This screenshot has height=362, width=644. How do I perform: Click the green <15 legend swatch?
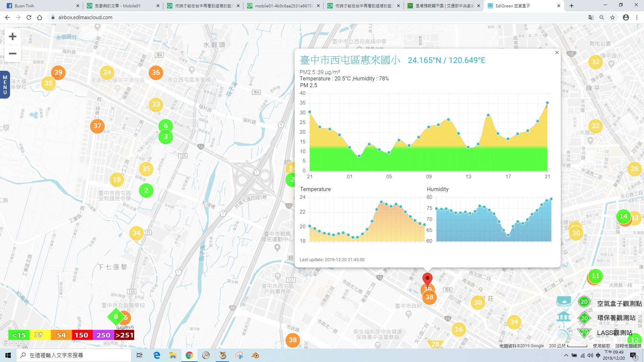click(19, 335)
